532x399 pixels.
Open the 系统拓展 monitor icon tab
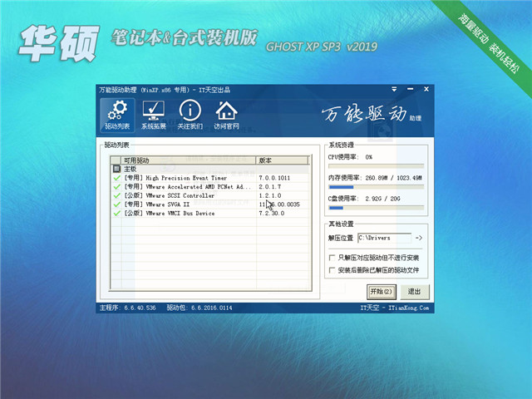pos(153,116)
